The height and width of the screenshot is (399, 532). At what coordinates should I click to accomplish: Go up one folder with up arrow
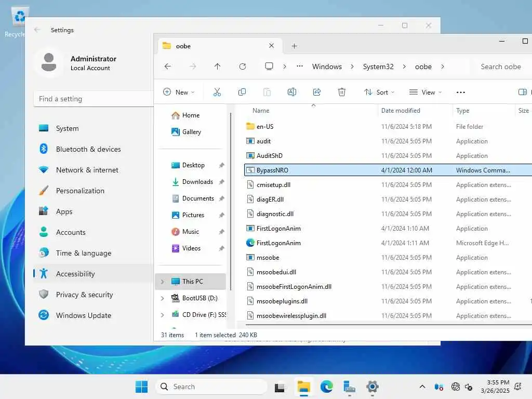tap(218, 66)
